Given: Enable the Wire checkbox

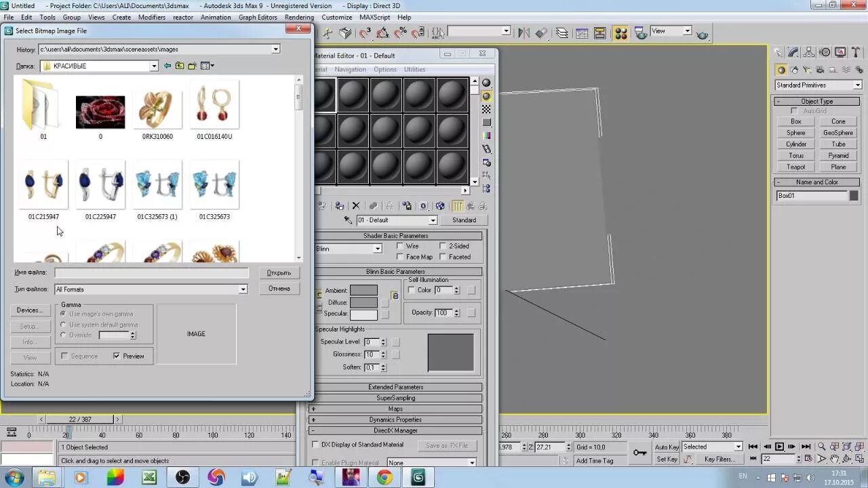Looking at the screenshot, I should (x=400, y=246).
